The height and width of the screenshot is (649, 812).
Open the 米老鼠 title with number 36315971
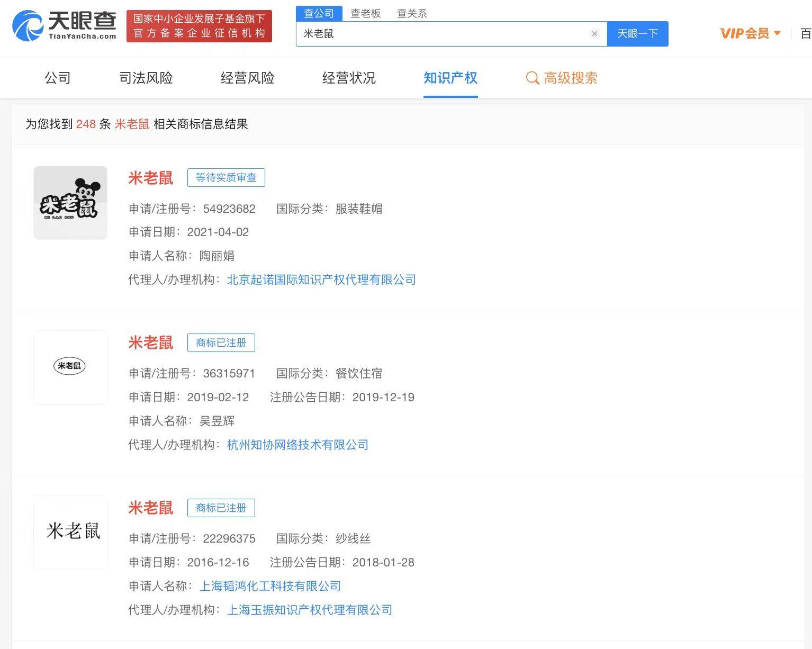pos(151,343)
